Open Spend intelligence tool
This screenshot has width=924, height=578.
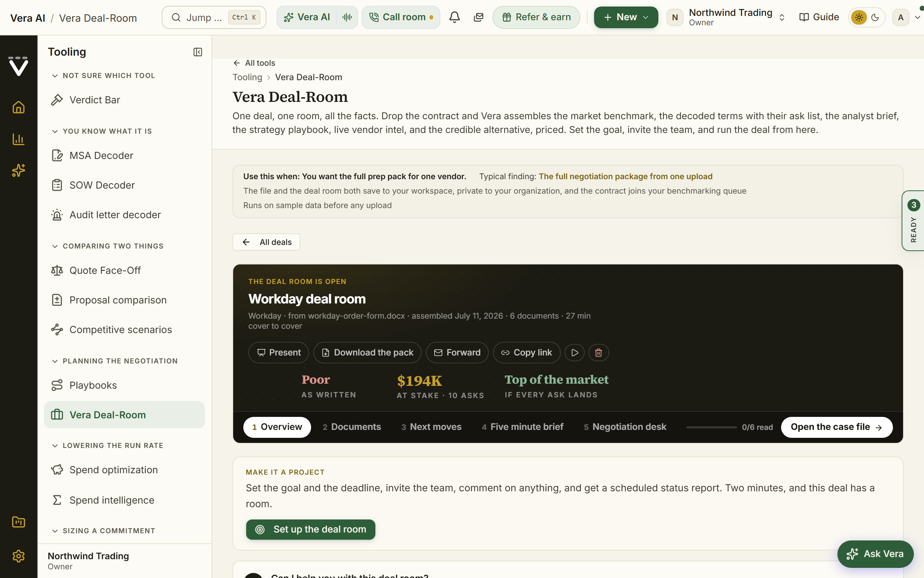(125, 500)
